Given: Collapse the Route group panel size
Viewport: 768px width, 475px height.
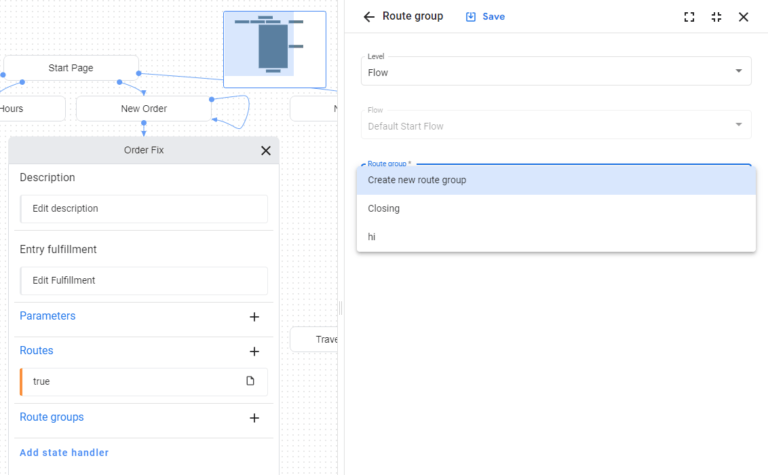Looking at the screenshot, I should (716, 17).
